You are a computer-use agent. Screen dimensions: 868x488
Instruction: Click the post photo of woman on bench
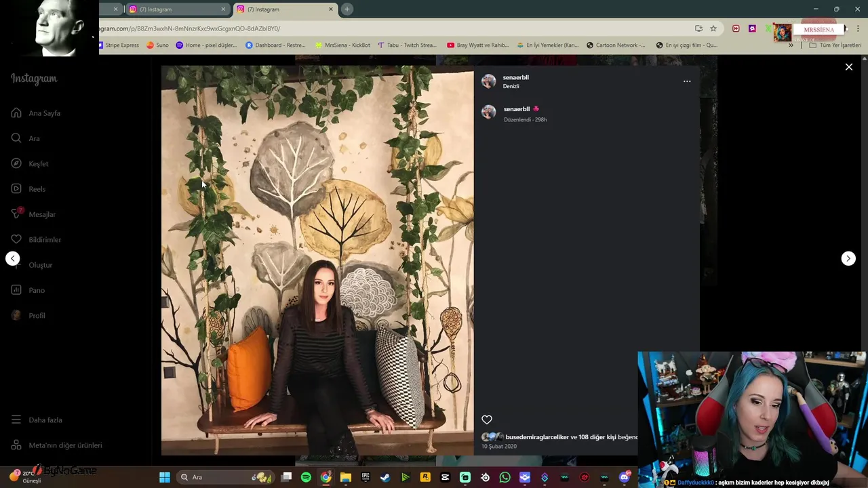pos(317,260)
